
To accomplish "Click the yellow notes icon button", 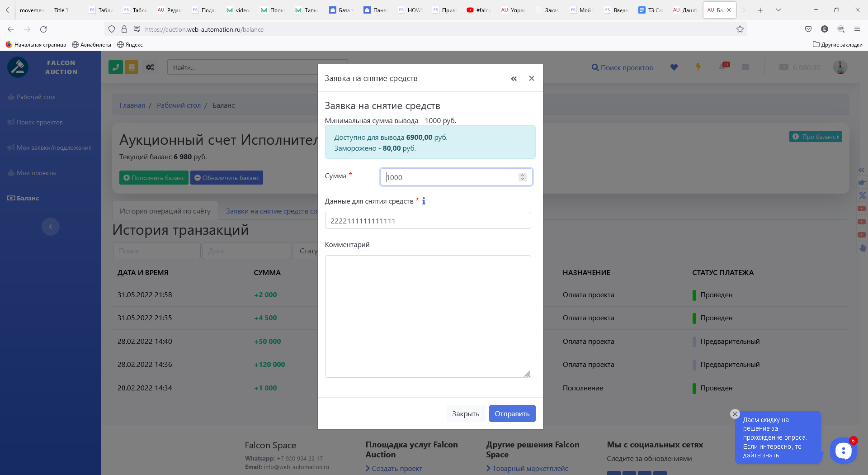I will (x=132, y=67).
